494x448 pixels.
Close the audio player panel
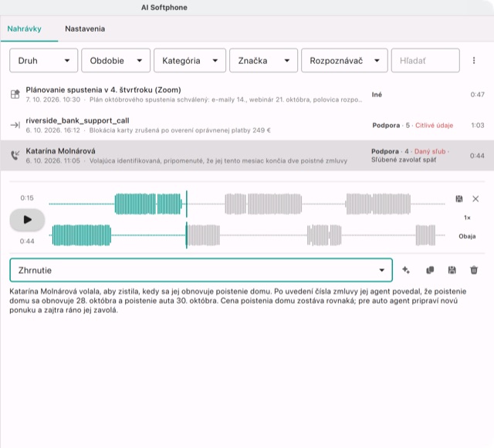click(475, 199)
